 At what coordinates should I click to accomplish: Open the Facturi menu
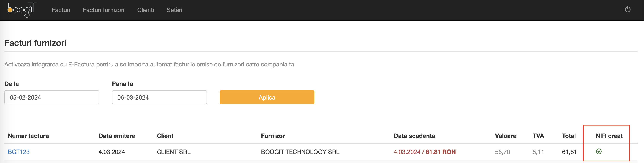(61, 10)
